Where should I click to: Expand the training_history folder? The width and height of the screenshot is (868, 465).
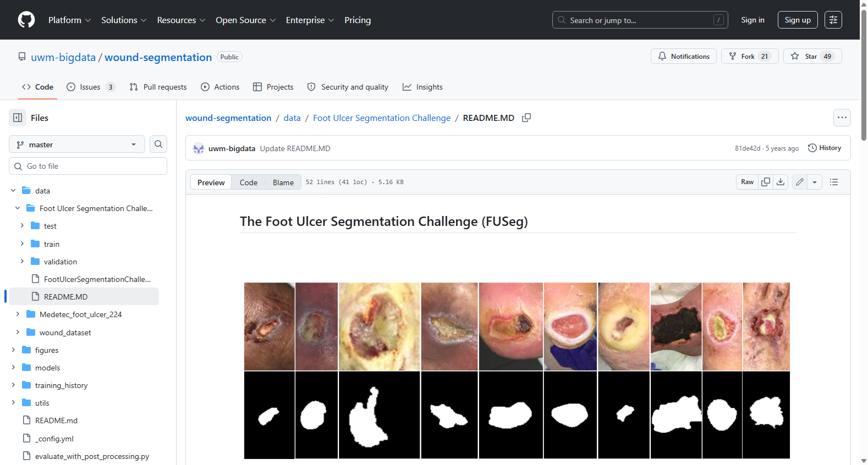(13, 385)
